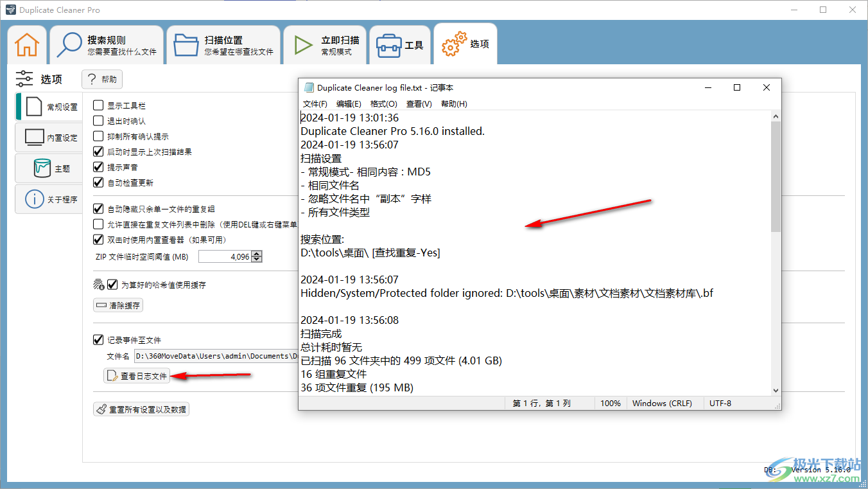
Task: Click the ZIP 文件临时空间阈值 input field
Action: tap(225, 256)
